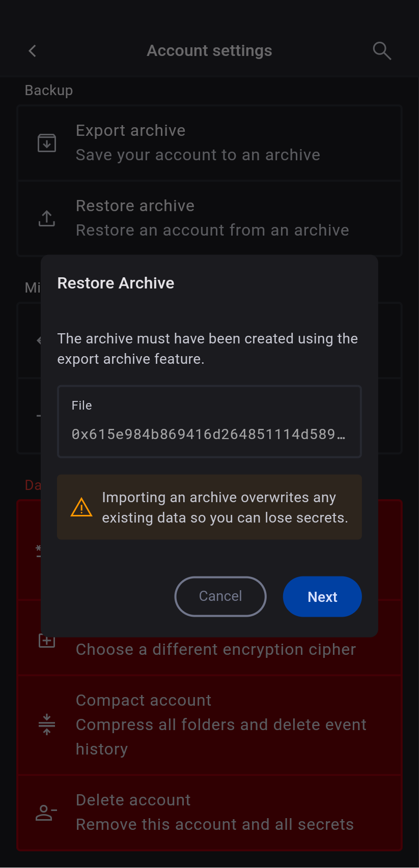Cancel the Restore Archive dialog
Image resolution: width=419 pixels, height=868 pixels.
click(x=220, y=596)
